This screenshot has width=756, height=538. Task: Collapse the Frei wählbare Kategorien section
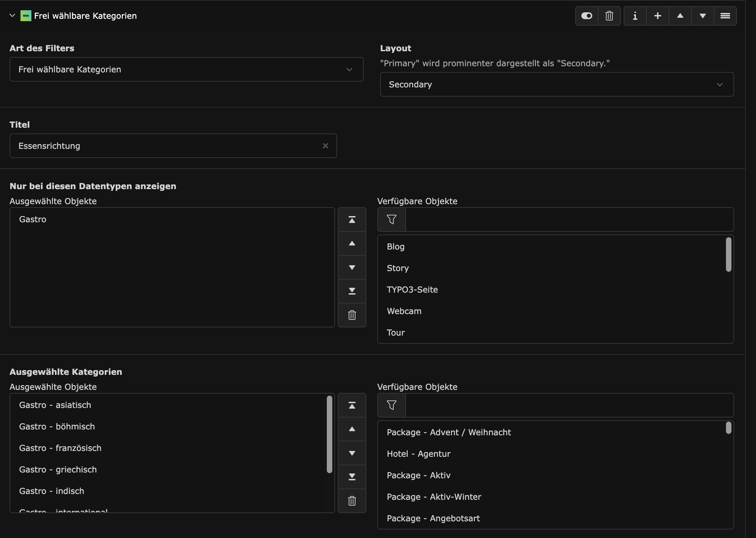12,16
